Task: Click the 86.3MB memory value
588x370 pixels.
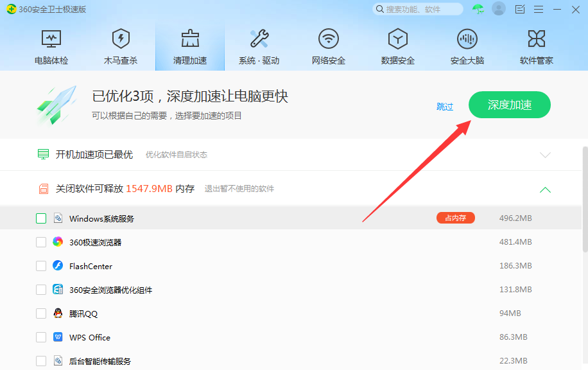Action: 514,337
